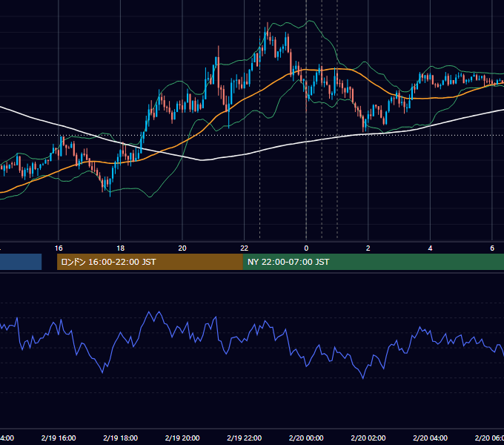The height and width of the screenshot is (445, 504).
Task: Click the 20 hour label on price chart axis
Action: pyautogui.click(x=182, y=248)
